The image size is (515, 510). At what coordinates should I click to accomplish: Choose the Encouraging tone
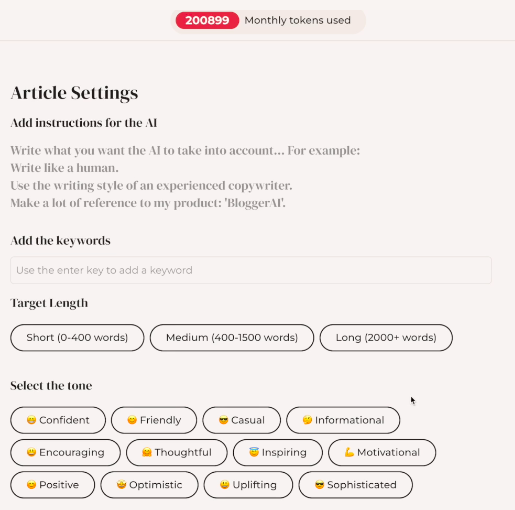(65, 452)
